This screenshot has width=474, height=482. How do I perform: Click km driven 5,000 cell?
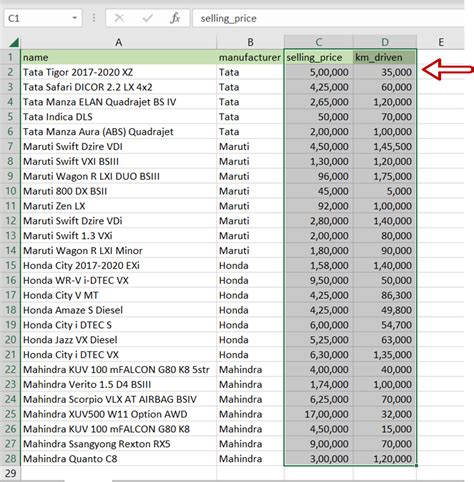coord(385,191)
